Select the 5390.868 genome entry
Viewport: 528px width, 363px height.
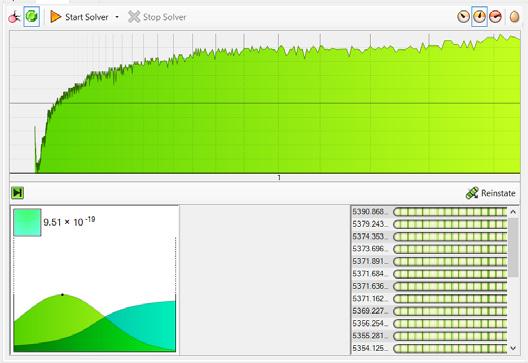[429, 211]
